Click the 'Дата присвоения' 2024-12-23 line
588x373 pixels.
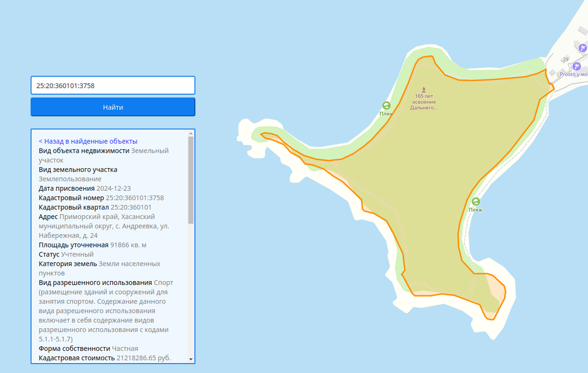[x=85, y=189]
